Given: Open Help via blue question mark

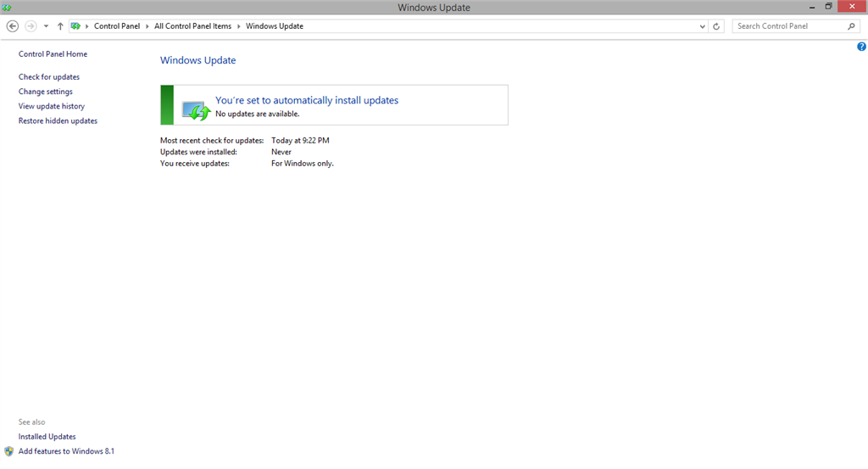Looking at the screenshot, I should [x=861, y=47].
